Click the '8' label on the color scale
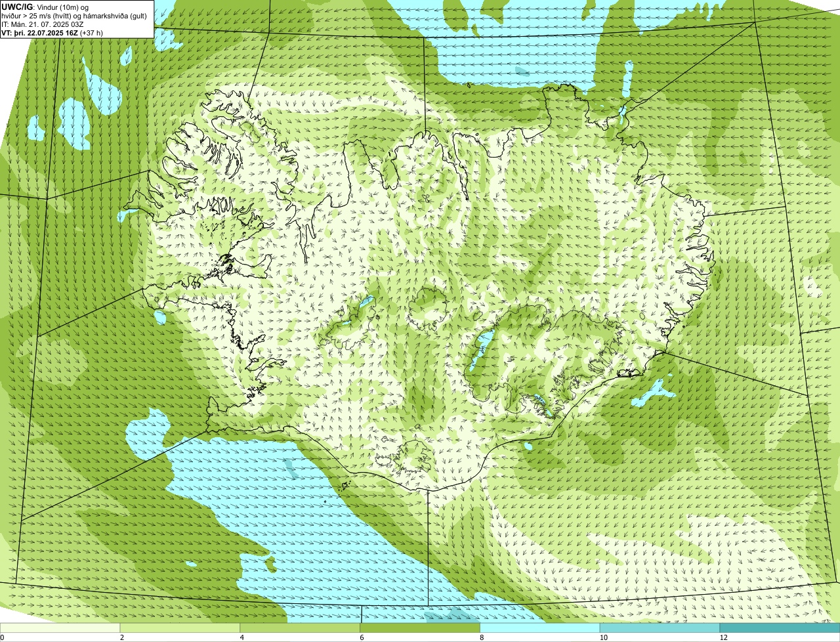 [x=482, y=637]
